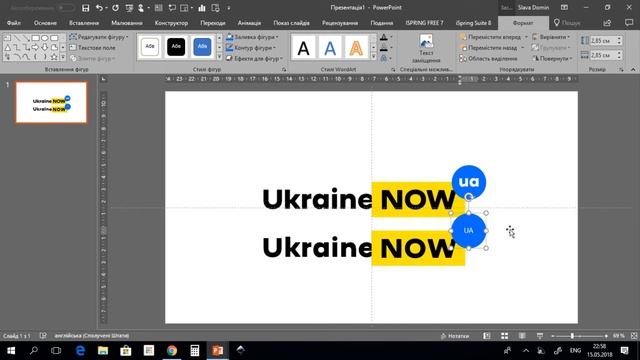
Task: Click the Redo/Repeat arrow icon
Action: point(116,8)
